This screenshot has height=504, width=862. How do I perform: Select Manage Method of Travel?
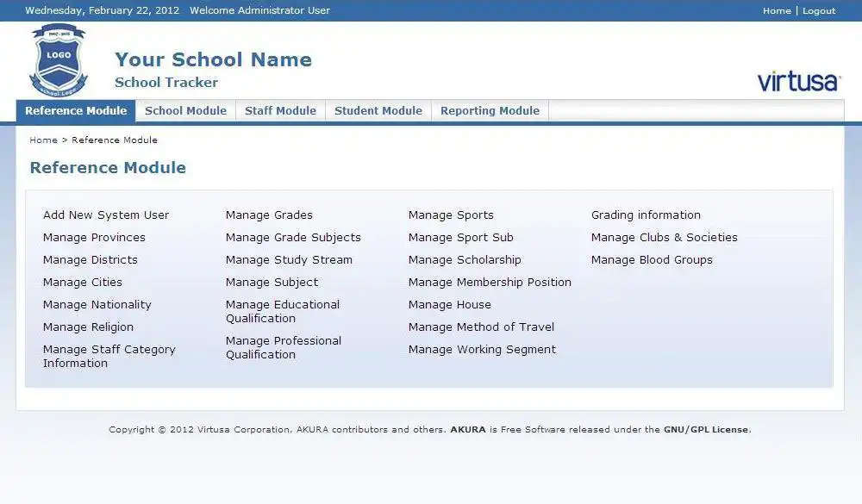(481, 327)
